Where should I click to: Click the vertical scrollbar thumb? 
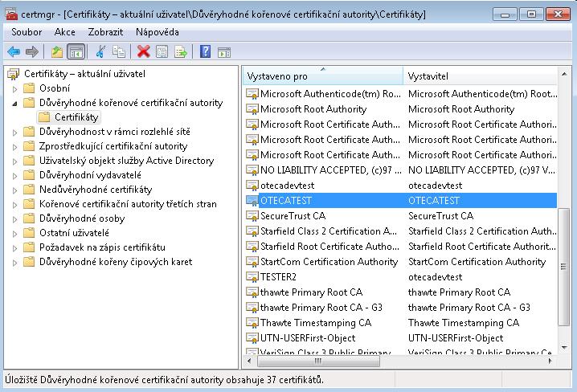564,267
